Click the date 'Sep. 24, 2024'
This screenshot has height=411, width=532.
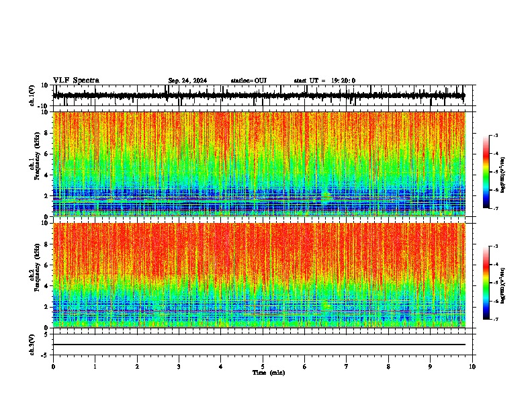[187, 81]
